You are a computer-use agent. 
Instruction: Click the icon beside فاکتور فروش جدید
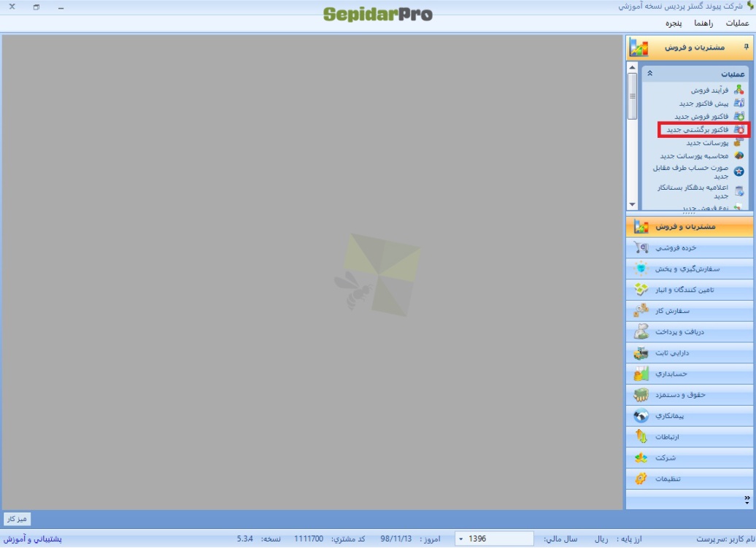(x=738, y=116)
